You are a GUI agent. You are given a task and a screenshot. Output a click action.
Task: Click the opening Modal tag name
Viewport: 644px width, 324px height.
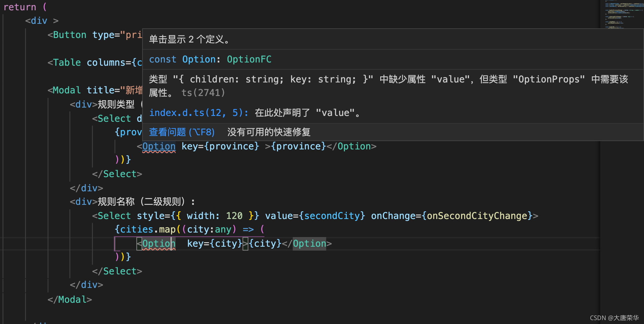(x=67, y=90)
